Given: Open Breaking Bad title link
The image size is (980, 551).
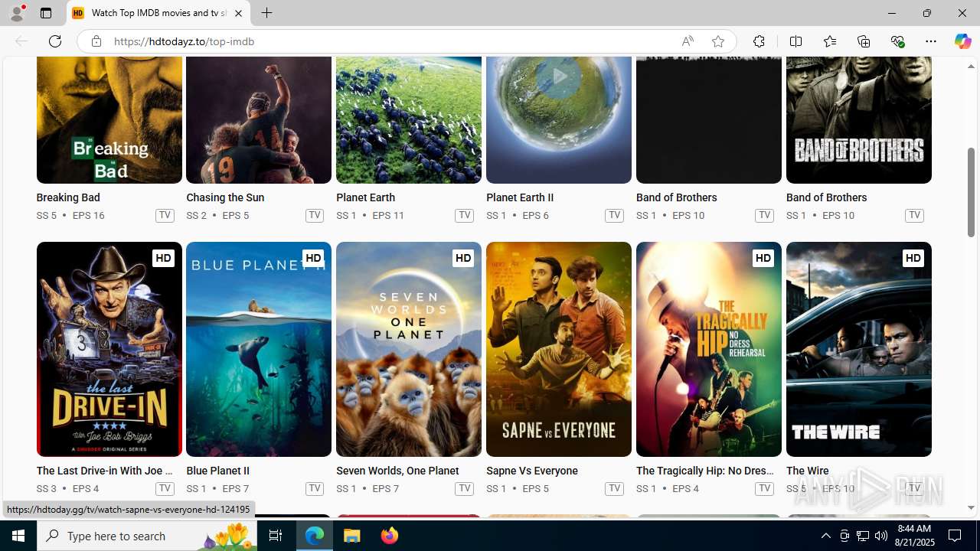Looking at the screenshot, I should click(68, 197).
